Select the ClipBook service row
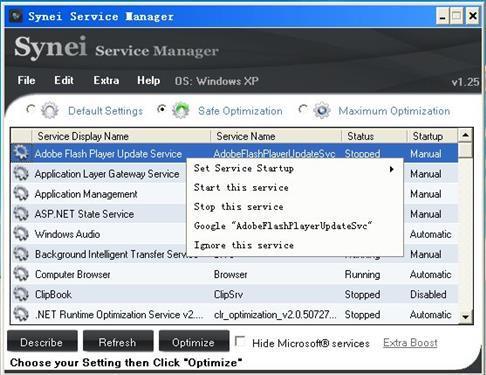 point(235,294)
